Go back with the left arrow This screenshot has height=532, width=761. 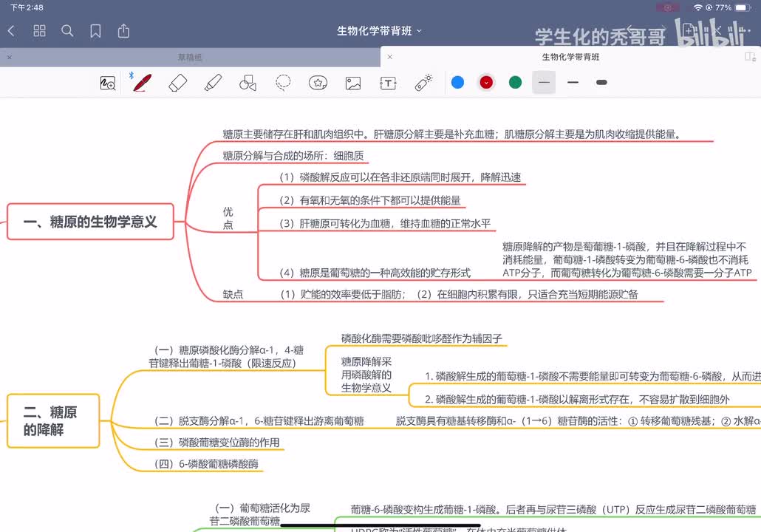pos(12,31)
